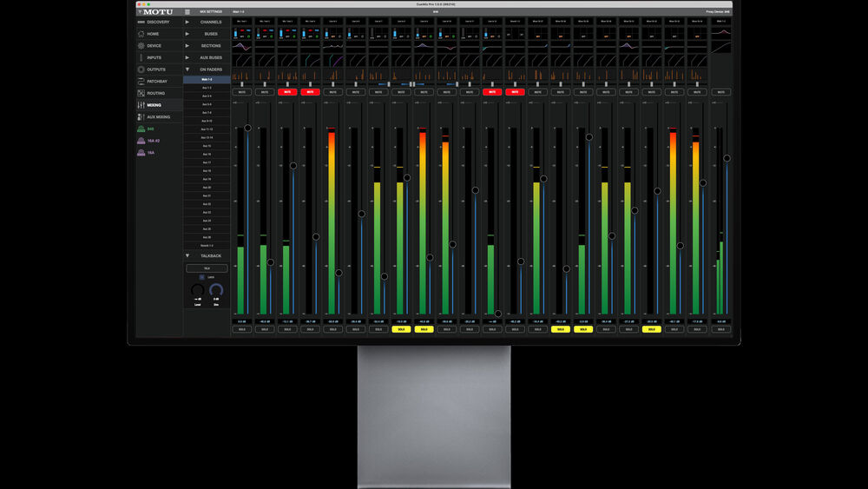Go to the Home section
The width and height of the screenshot is (868, 489).
click(x=153, y=34)
